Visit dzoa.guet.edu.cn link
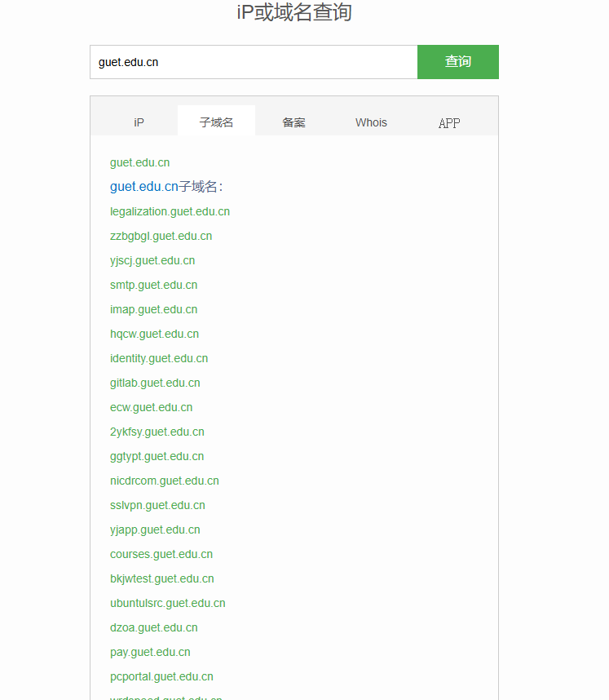 click(x=154, y=627)
